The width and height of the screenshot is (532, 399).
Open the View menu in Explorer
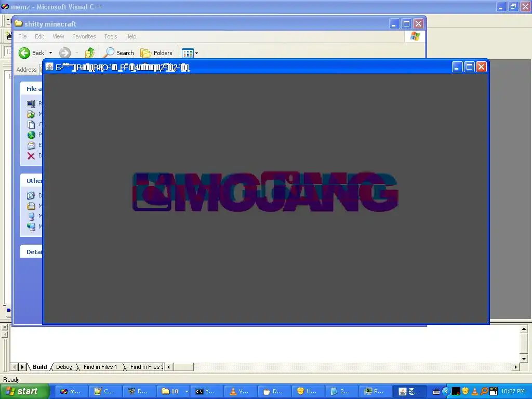(x=58, y=36)
